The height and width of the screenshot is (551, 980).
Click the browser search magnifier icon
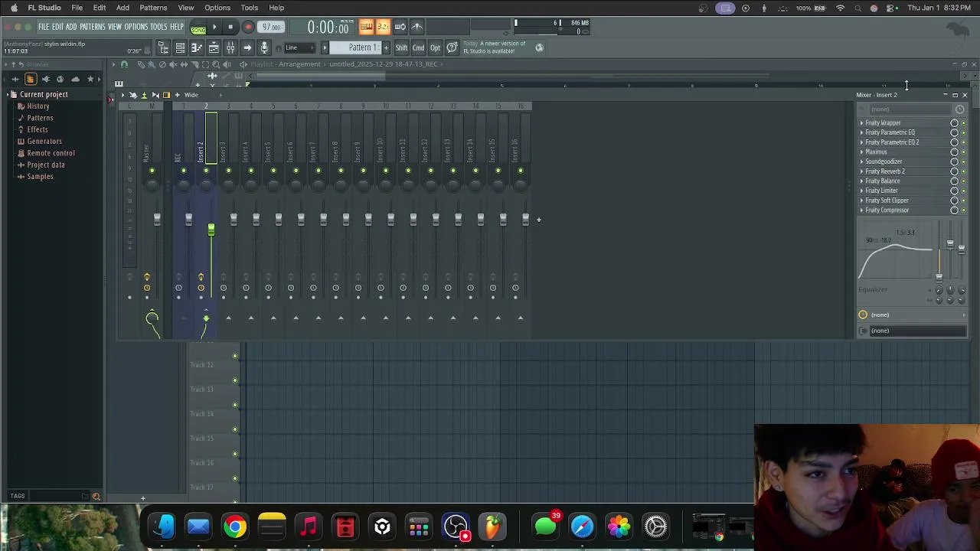click(x=96, y=497)
